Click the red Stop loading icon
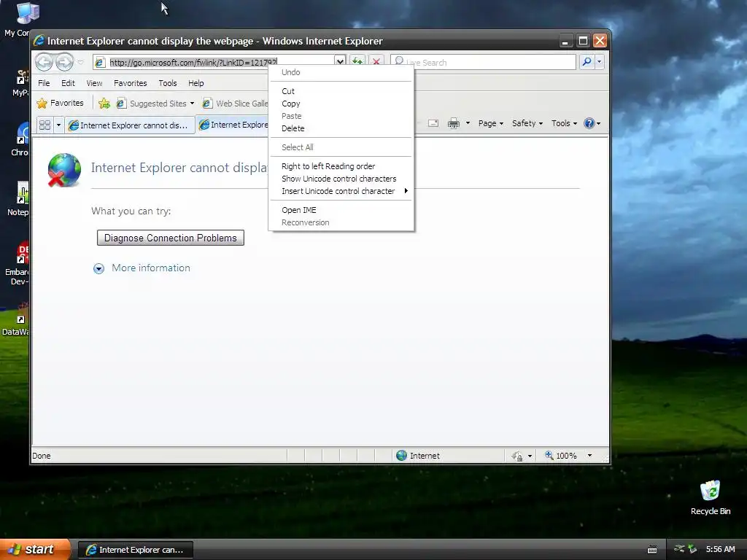The image size is (747, 560). 376,62
